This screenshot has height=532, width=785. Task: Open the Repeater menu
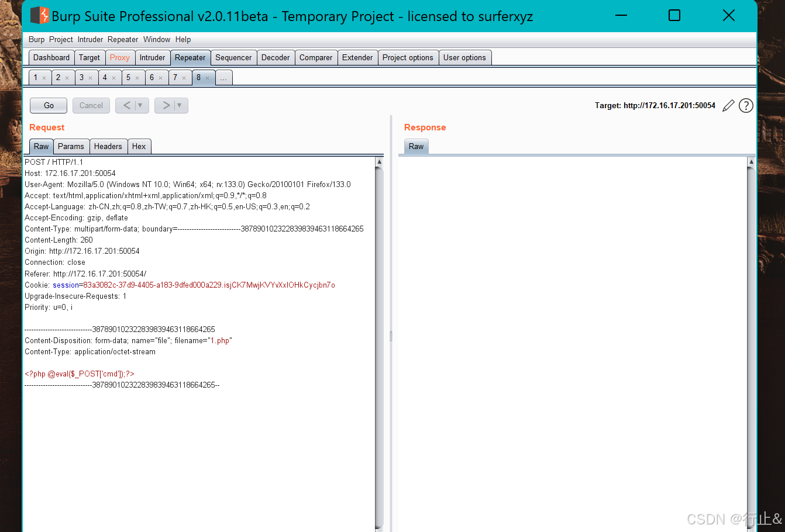[123, 40]
